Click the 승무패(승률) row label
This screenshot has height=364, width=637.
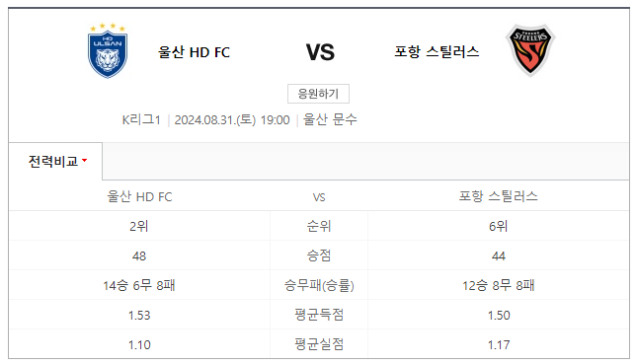(x=319, y=285)
